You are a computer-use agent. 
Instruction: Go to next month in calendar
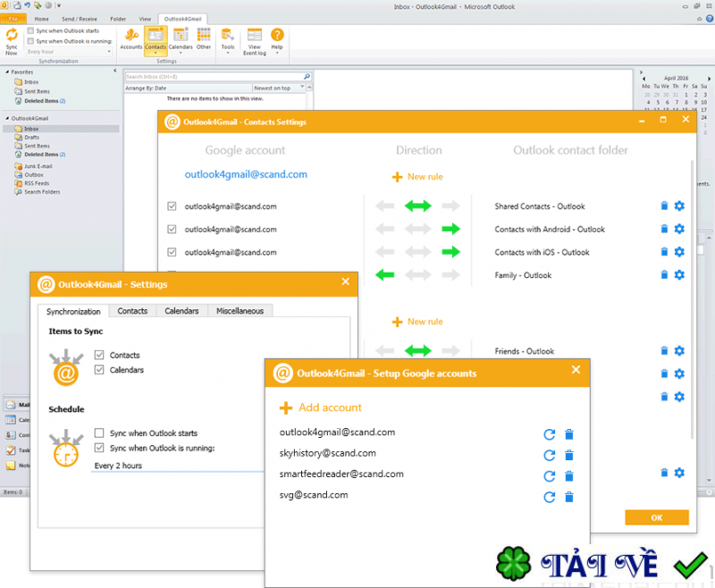point(709,79)
